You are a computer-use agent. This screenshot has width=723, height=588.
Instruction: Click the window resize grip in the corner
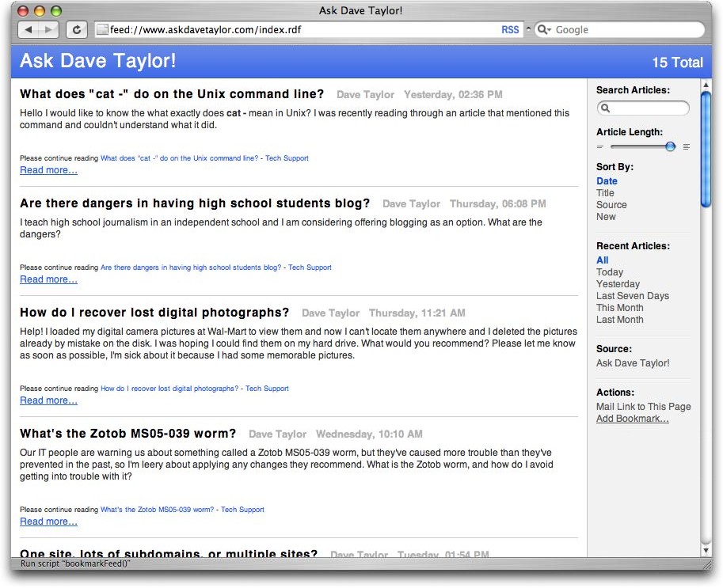pyautogui.click(x=706, y=564)
